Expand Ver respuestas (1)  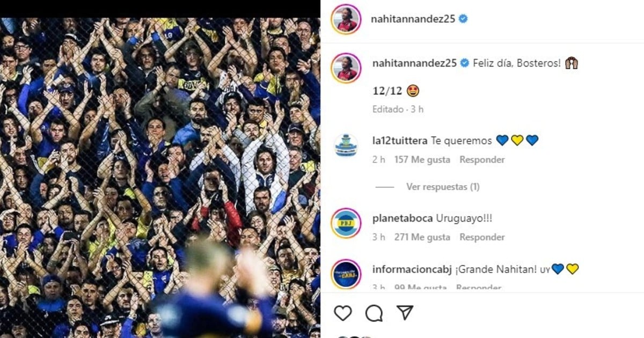(x=443, y=187)
